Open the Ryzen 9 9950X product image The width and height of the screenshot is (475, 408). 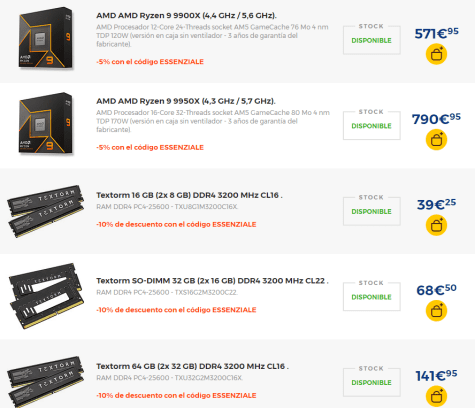[x=46, y=124]
